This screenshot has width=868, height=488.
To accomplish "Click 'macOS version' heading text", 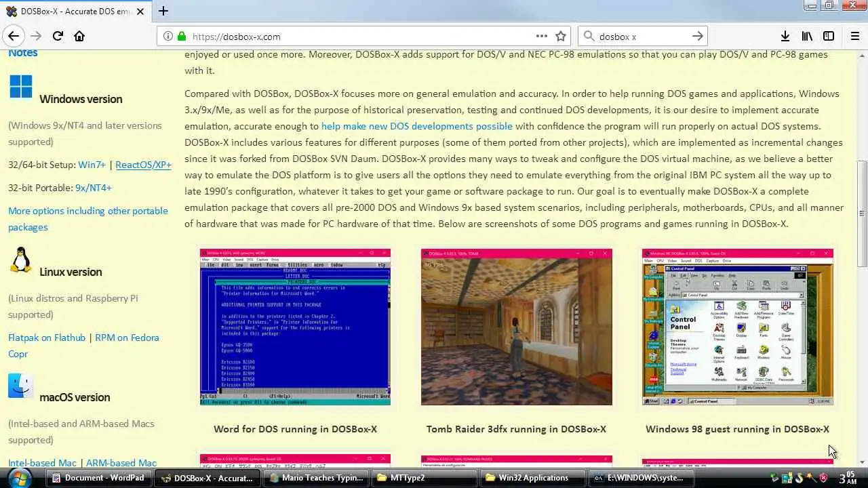I will pos(75,397).
